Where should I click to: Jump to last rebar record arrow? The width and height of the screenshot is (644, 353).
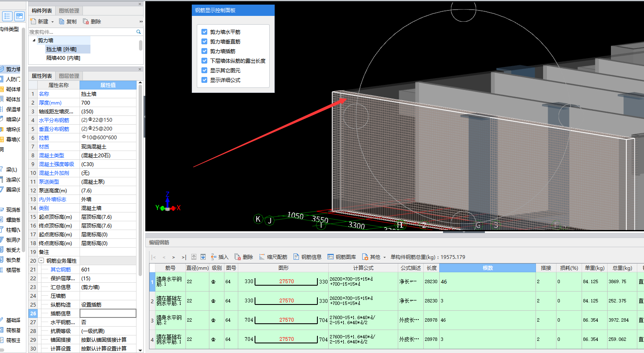coord(183,257)
